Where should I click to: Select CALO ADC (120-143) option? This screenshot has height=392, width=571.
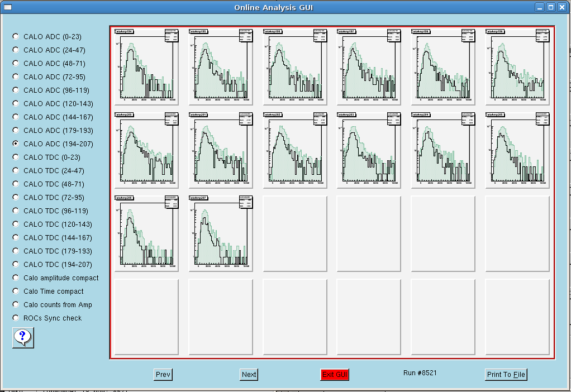16,103
